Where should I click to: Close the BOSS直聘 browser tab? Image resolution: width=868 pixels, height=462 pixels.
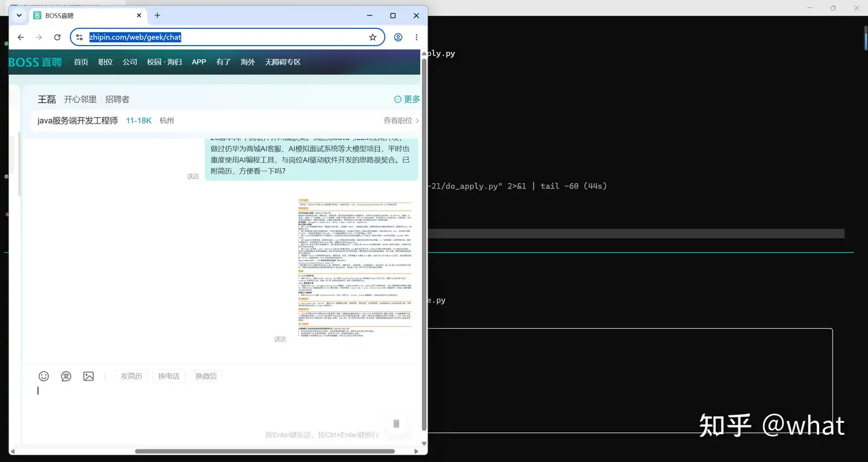[139, 16]
